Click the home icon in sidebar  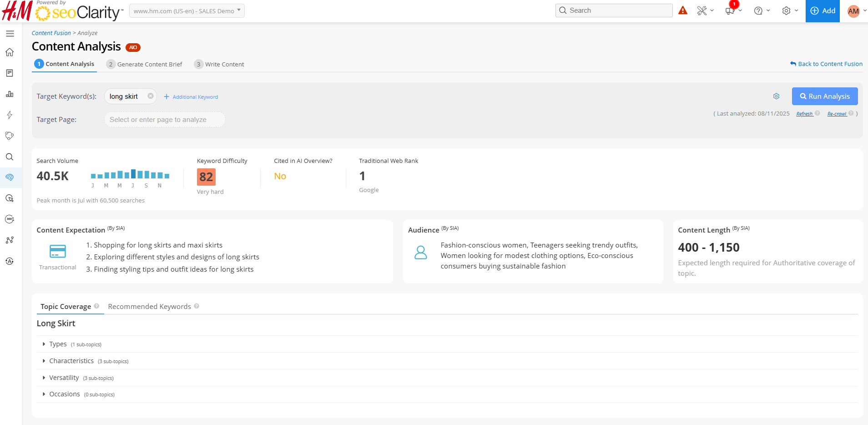pyautogui.click(x=10, y=52)
